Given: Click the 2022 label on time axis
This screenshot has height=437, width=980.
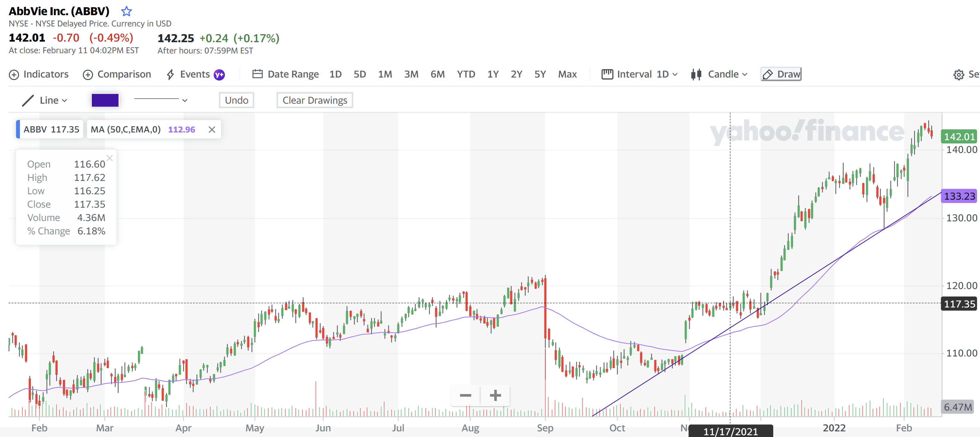Looking at the screenshot, I should click(x=834, y=428).
